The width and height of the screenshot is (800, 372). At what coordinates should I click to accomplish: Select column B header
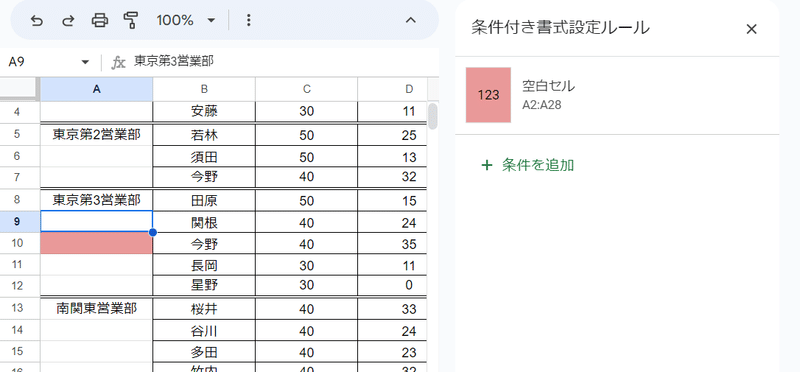coord(204,89)
